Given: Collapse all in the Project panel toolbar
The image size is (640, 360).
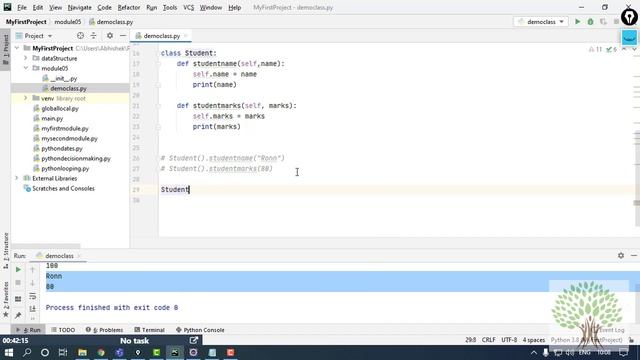Looking at the screenshot, I should pyautogui.click(x=93, y=36).
